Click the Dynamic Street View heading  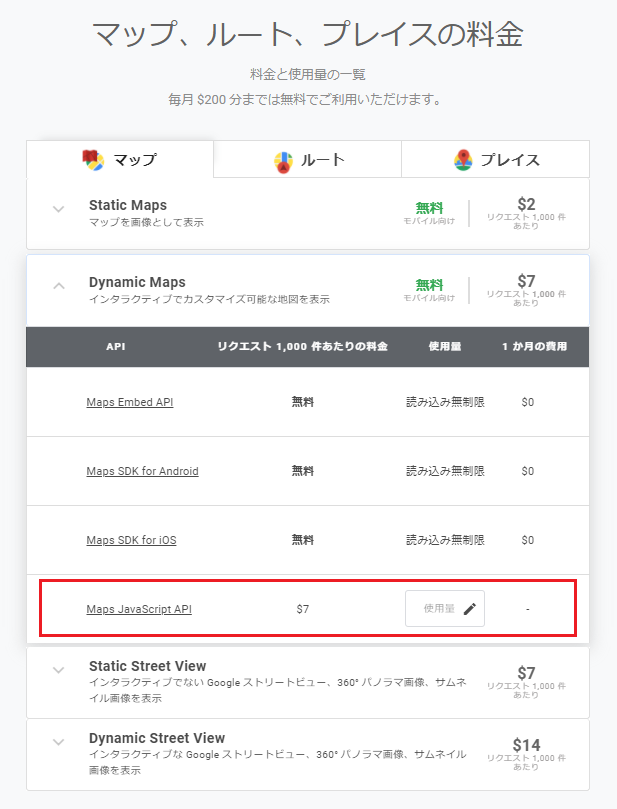157,738
